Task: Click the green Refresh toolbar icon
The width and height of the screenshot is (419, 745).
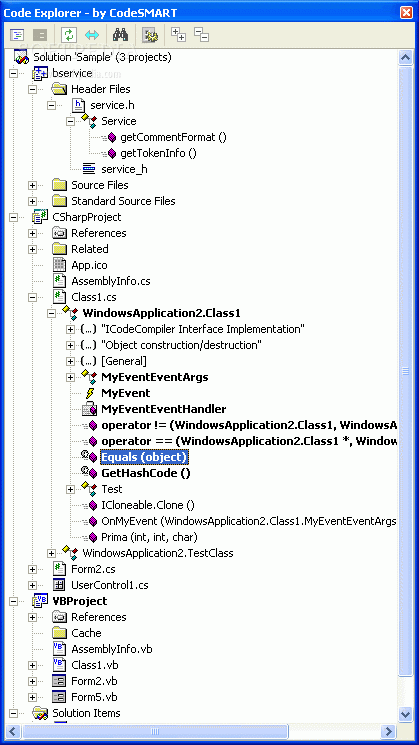Action: pos(69,35)
